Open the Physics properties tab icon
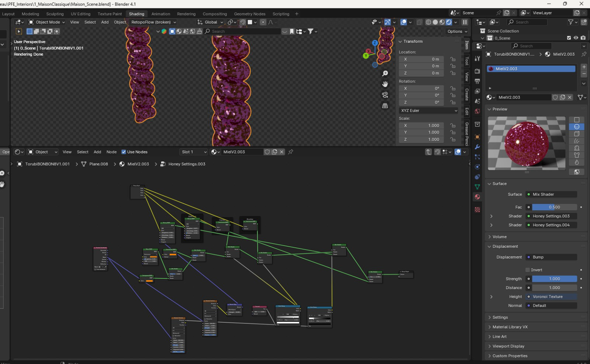This screenshot has width=590, height=364. [x=477, y=167]
